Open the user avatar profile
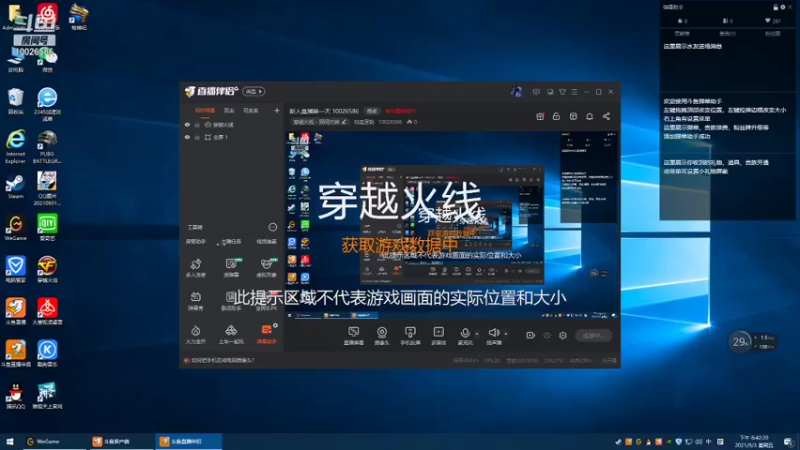The image size is (800, 450). pos(516,91)
